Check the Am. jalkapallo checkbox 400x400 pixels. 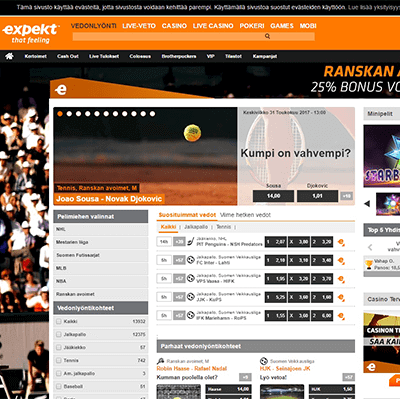(x=59, y=373)
